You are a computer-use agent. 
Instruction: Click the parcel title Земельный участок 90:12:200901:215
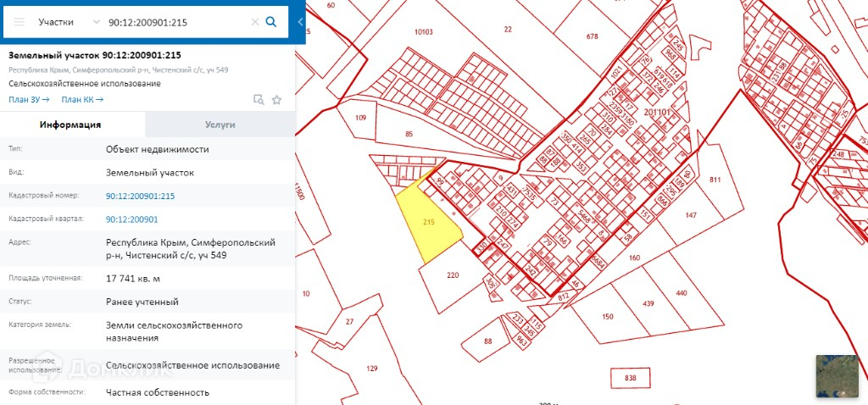[95, 55]
